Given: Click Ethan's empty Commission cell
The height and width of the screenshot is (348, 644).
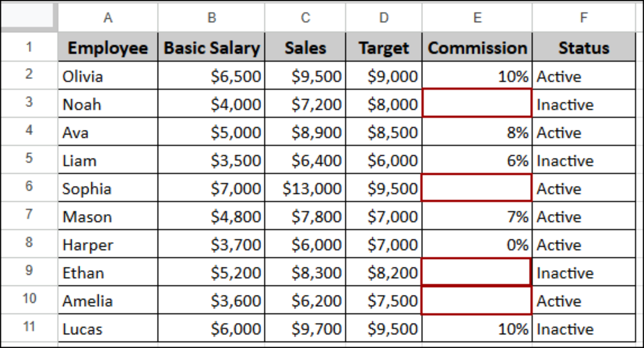Looking at the screenshot, I should (477, 272).
